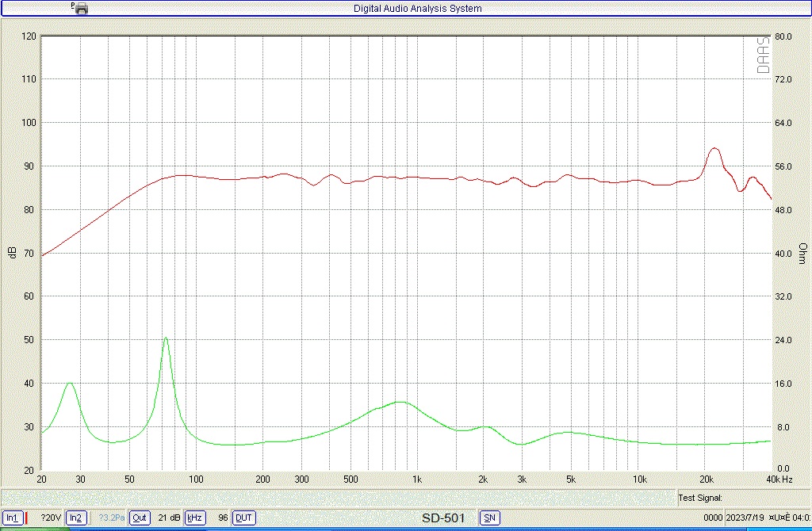
Task: Click the dB axis label on left
Action: 11,253
